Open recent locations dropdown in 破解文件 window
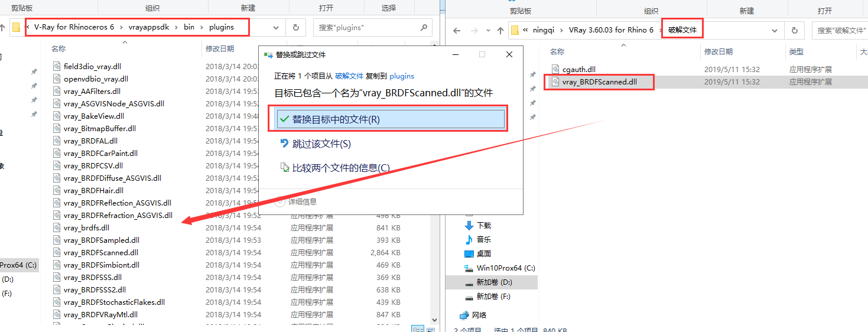This screenshot has width=868, height=332. (x=487, y=31)
